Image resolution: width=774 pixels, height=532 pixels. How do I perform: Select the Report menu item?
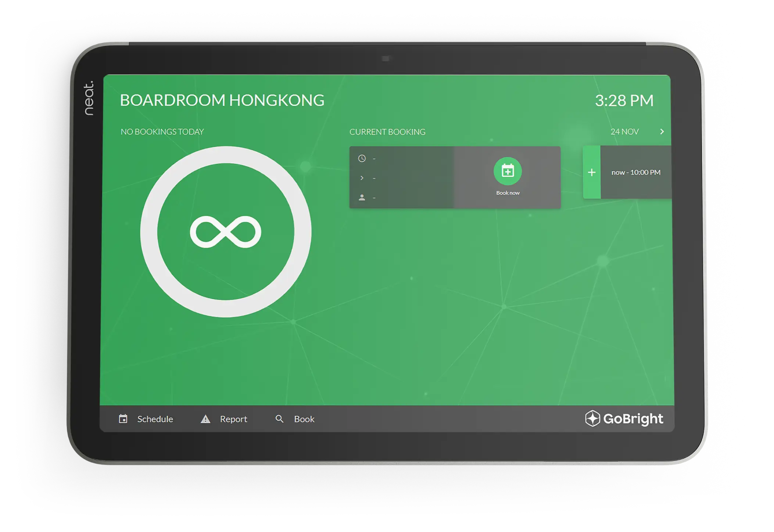tap(233, 418)
